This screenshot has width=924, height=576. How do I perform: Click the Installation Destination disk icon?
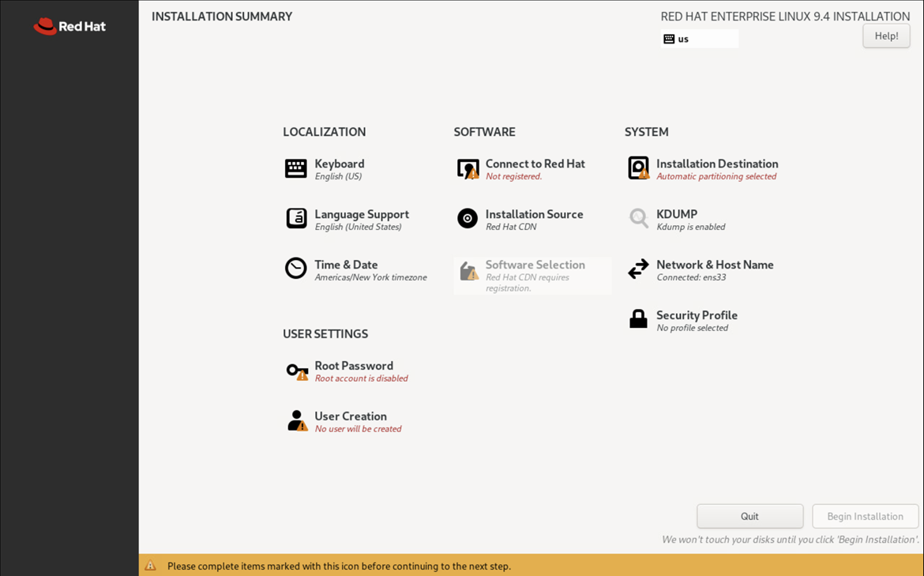coord(639,168)
